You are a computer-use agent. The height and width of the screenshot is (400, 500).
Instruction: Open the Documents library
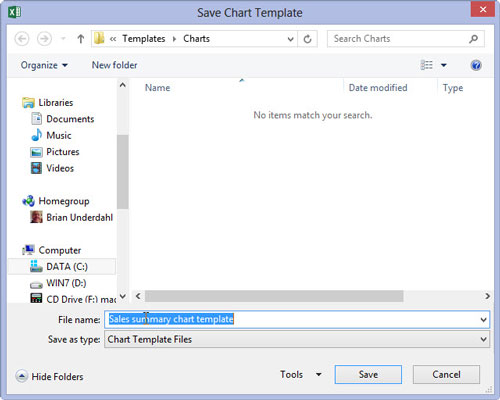(x=70, y=119)
